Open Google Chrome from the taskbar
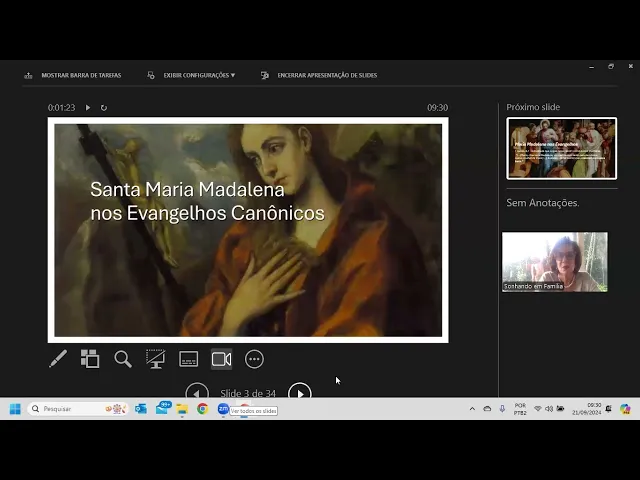Screen dimensions: 640x480 click(202, 409)
